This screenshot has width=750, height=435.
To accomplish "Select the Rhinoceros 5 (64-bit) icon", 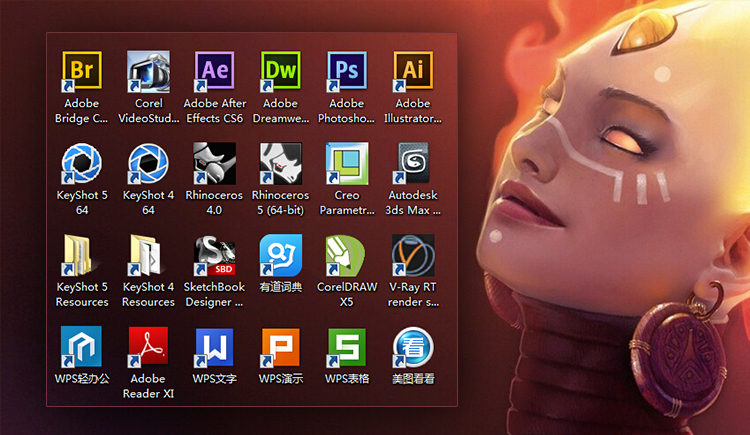I will [280, 163].
